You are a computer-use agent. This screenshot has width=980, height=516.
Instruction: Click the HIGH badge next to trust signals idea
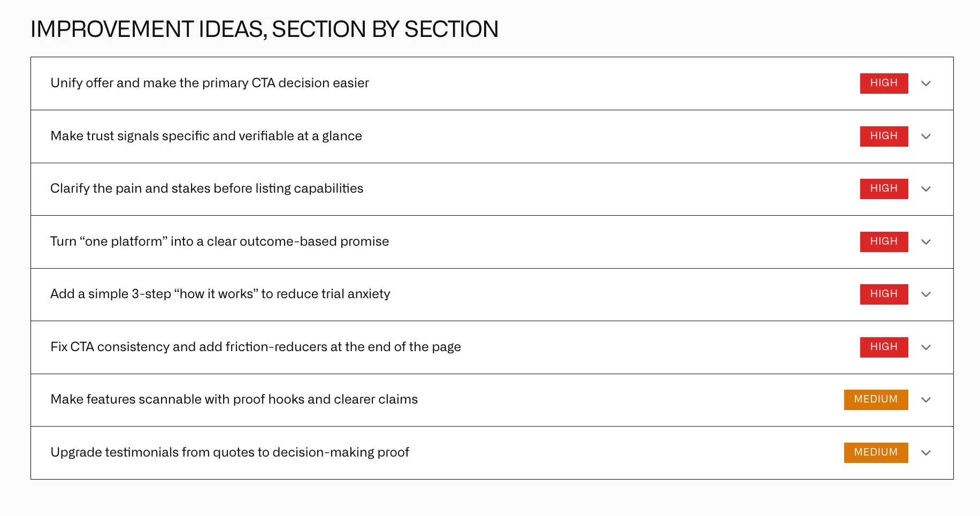click(x=884, y=136)
